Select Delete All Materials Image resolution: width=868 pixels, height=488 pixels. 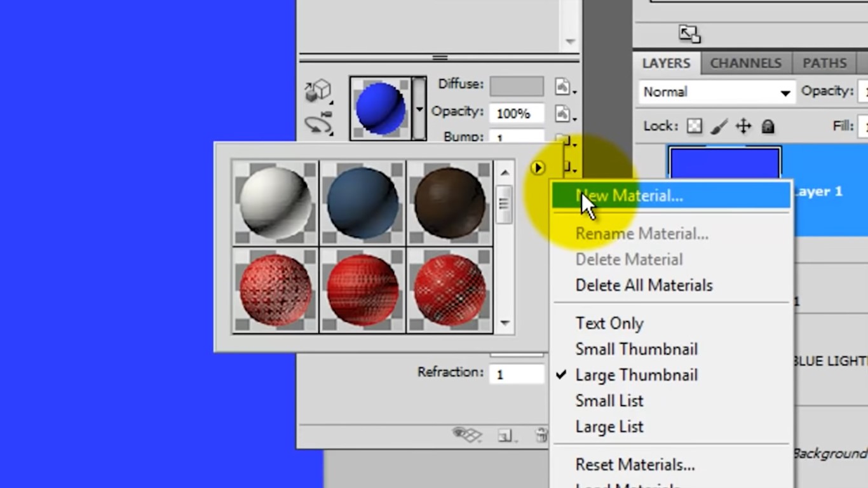(643, 285)
